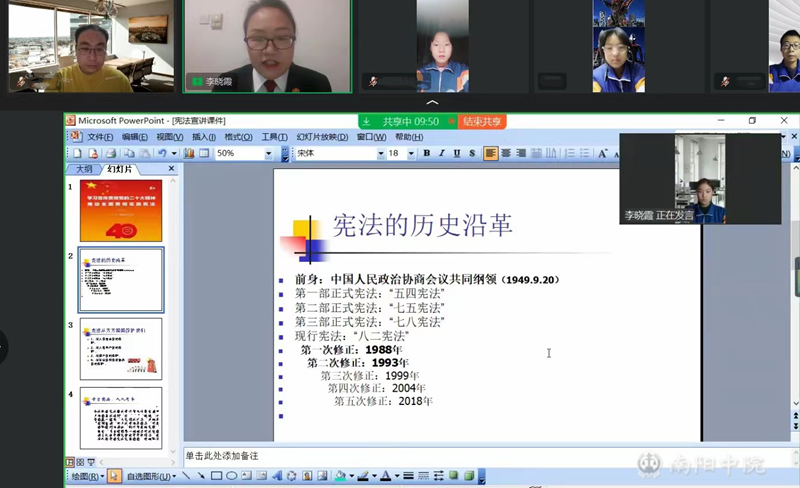Screen dimensions: 800x488
Task: Open the zoom percentage 50% dropdown
Action: point(269,154)
